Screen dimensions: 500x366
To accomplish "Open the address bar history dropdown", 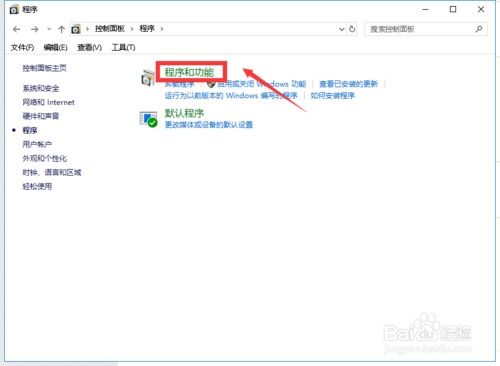I will pyautogui.click(x=342, y=29).
